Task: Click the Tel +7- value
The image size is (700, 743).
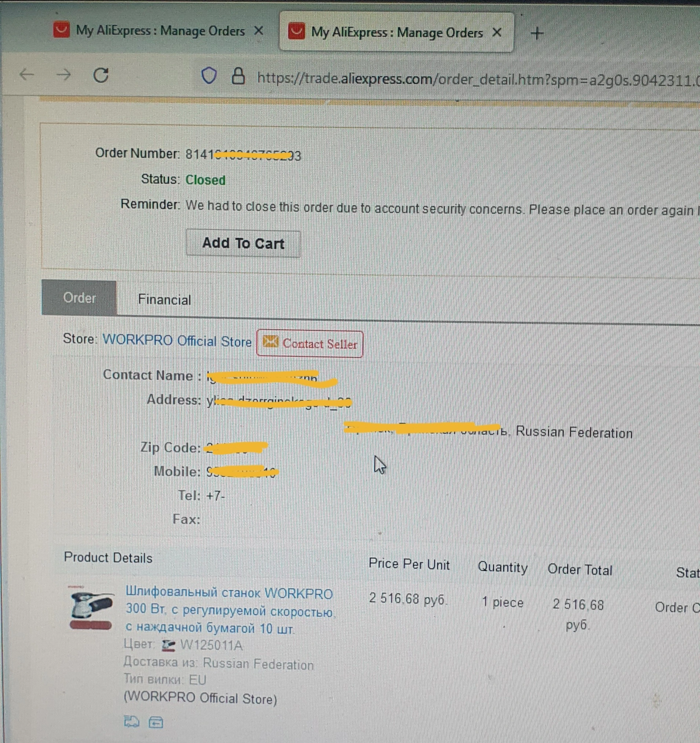Action: (x=215, y=496)
